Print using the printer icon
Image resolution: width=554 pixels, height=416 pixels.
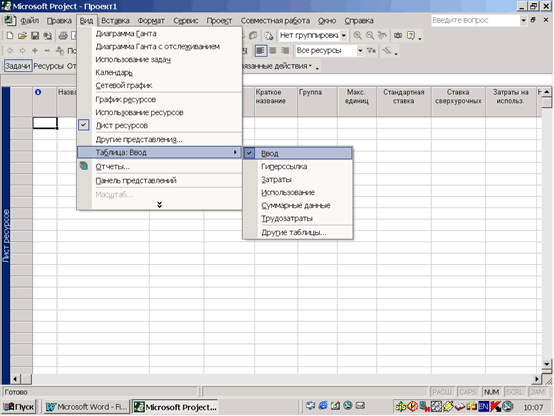[x=63, y=35]
